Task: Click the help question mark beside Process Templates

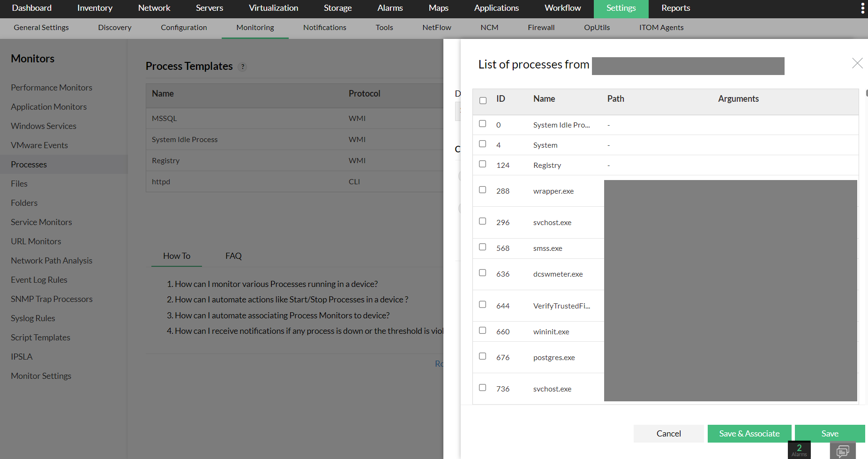Action: pyautogui.click(x=242, y=67)
